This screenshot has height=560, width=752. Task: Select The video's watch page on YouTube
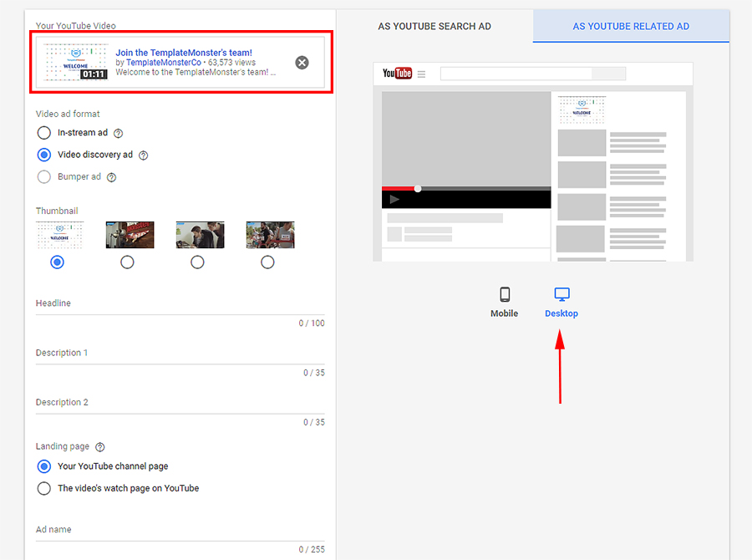pos(44,488)
